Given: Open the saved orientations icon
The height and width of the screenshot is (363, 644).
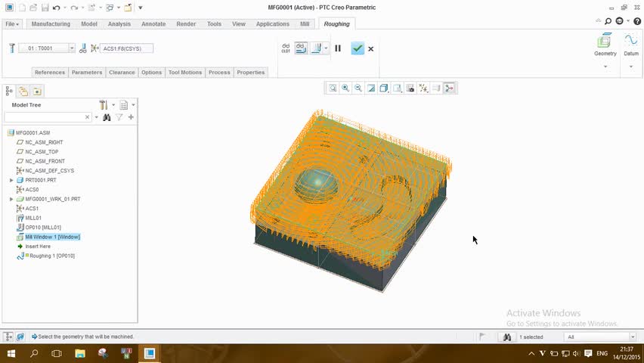Looking at the screenshot, I should [397, 88].
